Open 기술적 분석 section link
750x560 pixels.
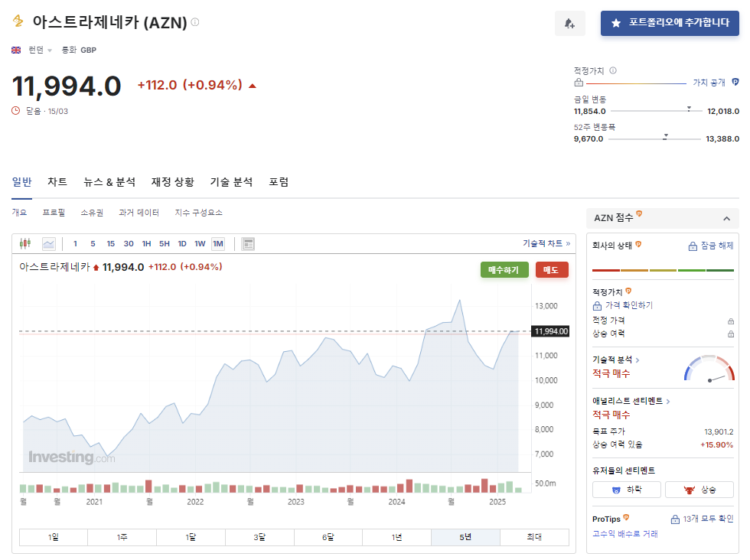coord(615,360)
